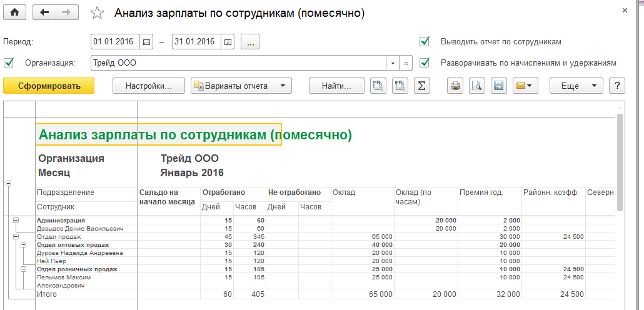
Task: Open the calendar for the start date 01.01.2016
Action: (147, 42)
